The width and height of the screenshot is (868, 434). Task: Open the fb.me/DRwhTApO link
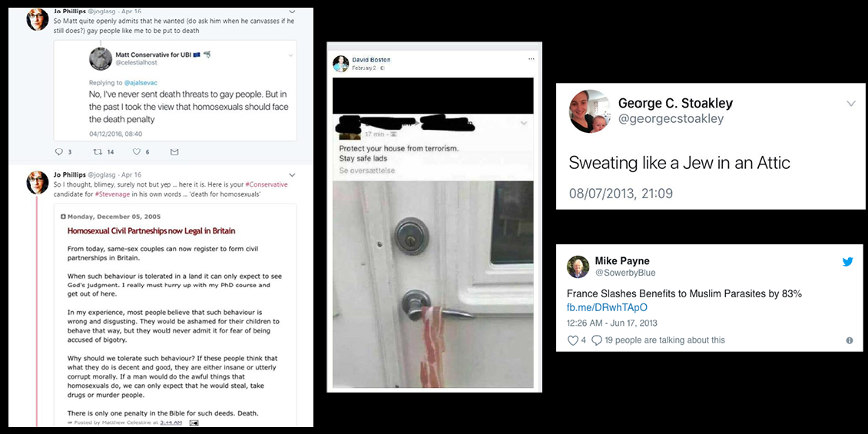606,308
